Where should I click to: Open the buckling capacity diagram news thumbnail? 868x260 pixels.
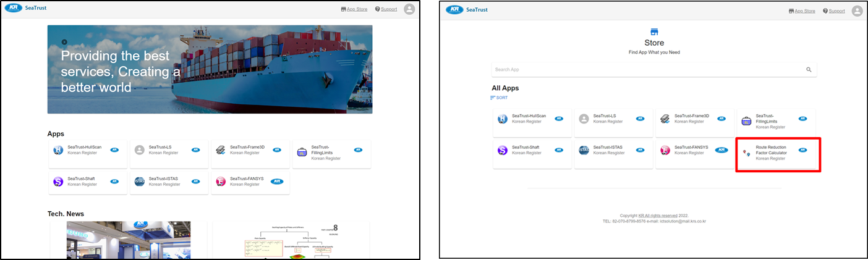[291, 240]
